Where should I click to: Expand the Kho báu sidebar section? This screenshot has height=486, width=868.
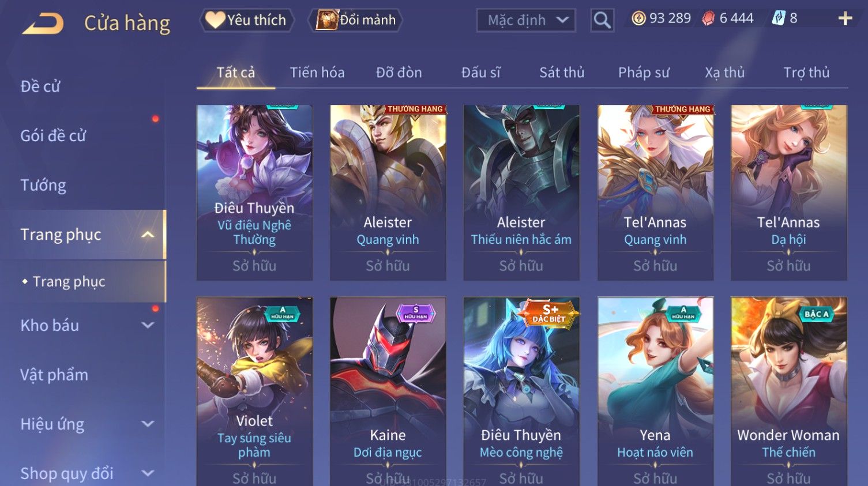(x=148, y=325)
